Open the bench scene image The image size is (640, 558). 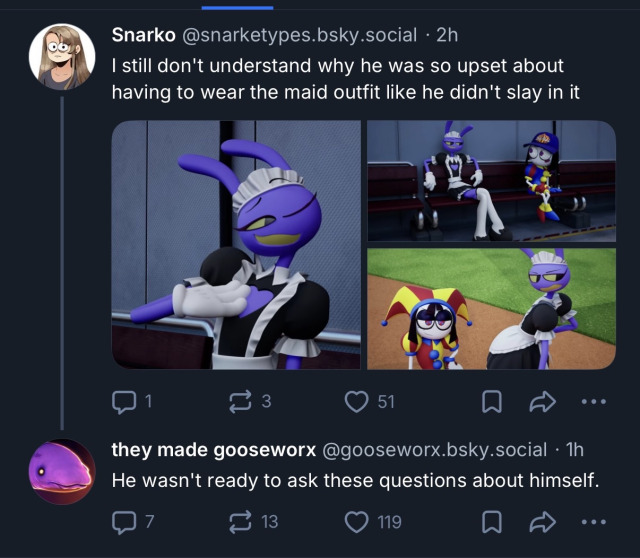click(491, 181)
